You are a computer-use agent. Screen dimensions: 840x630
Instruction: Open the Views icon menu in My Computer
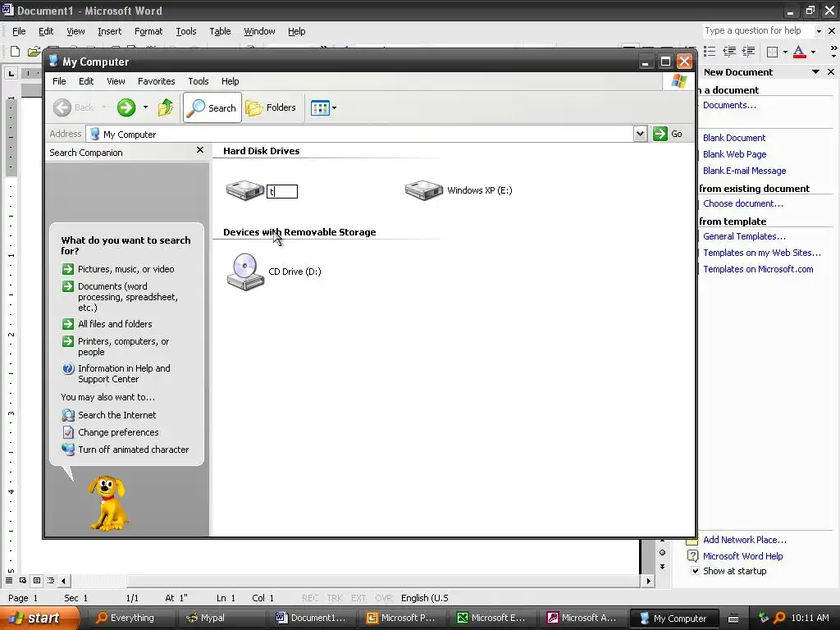[x=320, y=107]
